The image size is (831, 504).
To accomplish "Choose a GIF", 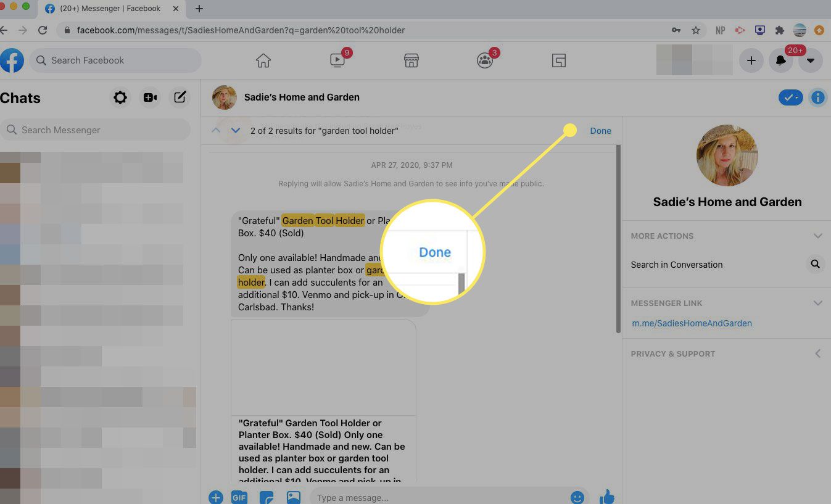I will coord(239,497).
